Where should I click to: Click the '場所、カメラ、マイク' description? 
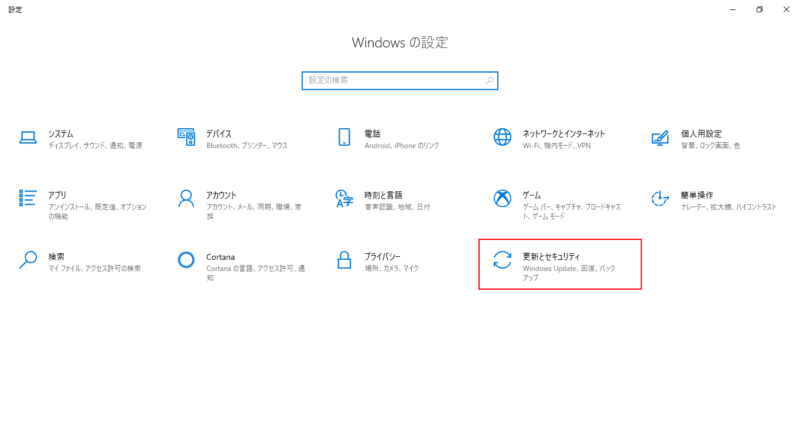coord(391,268)
